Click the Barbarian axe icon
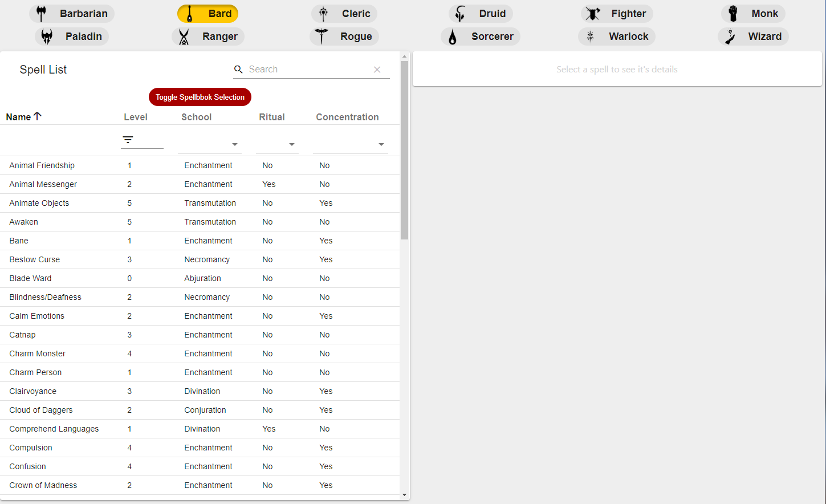The height and width of the screenshot is (504, 826). [x=41, y=14]
